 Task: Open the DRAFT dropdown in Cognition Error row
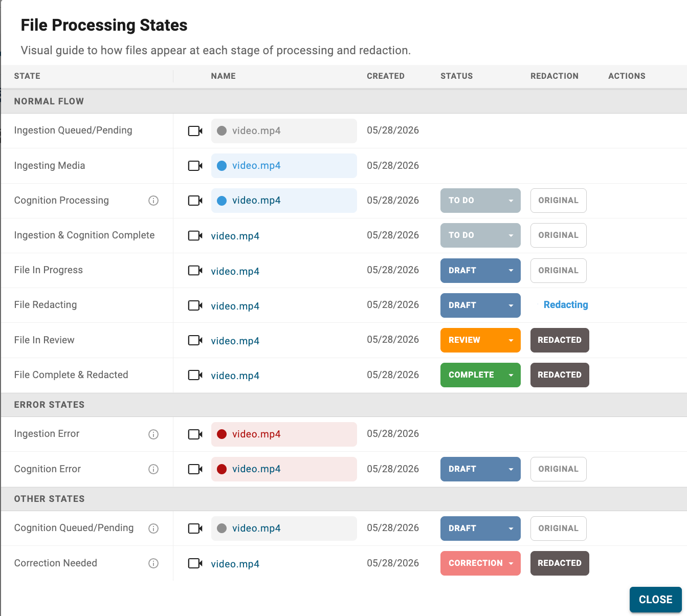pyautogui.click(x=480, y=469)
